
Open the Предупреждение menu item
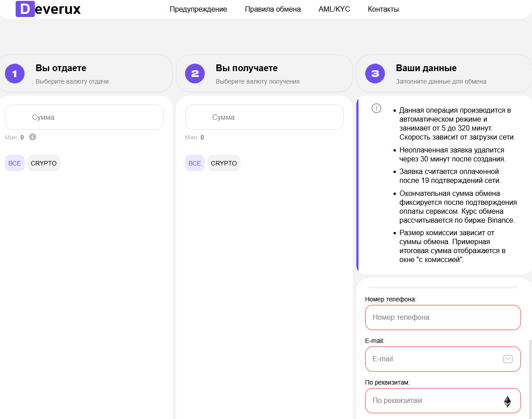point(198,9)
